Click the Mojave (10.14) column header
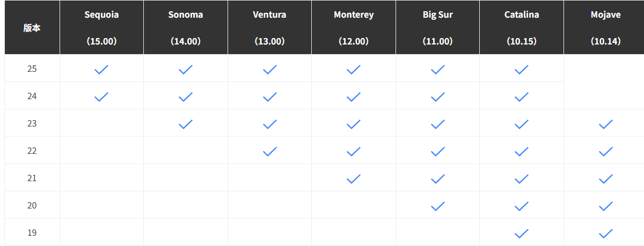Image resolution: width=644 pixels, height=246 pixels. 605,28
